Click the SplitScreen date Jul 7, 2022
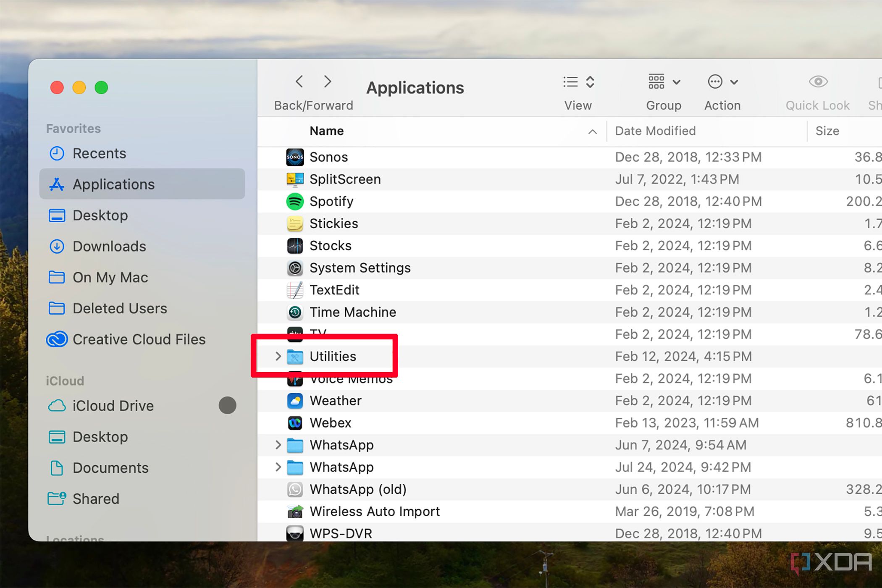 (x=677, y=179)
